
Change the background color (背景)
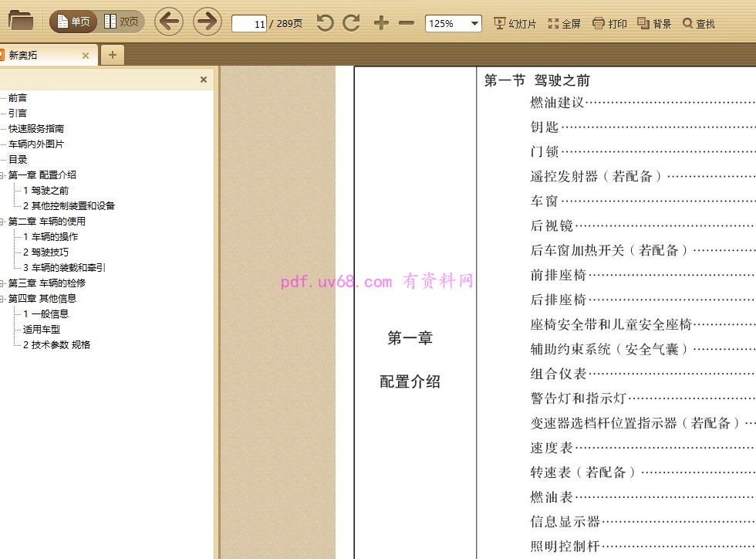(x=654, y=24)
